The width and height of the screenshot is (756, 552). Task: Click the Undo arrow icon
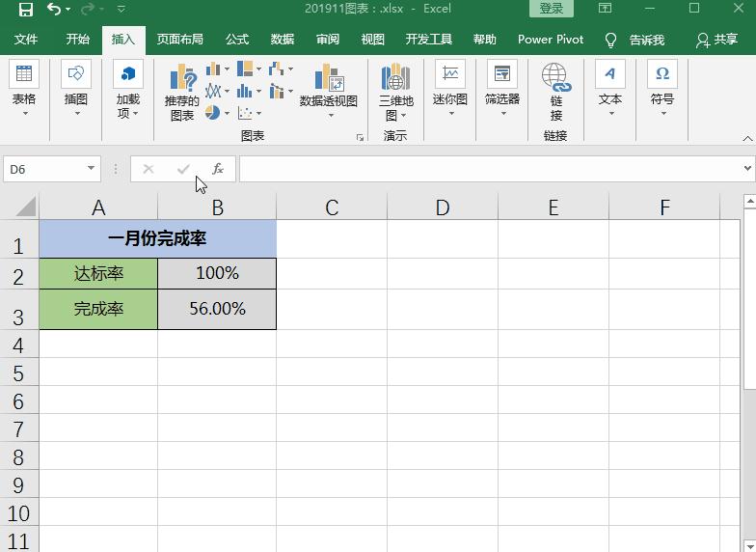point(54,9)
